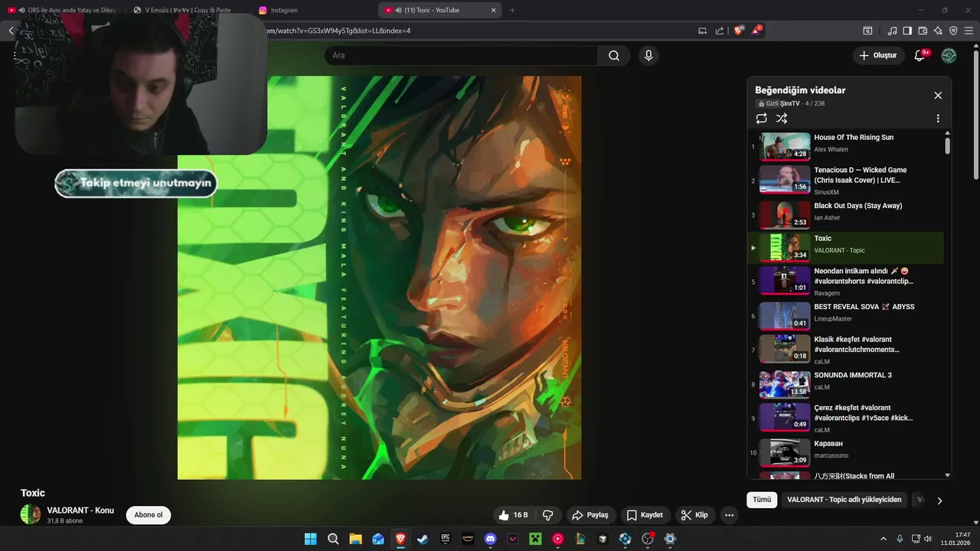Open Brave Rewards triangle icon
Screen dimensions: 980x551
(756, 31)
